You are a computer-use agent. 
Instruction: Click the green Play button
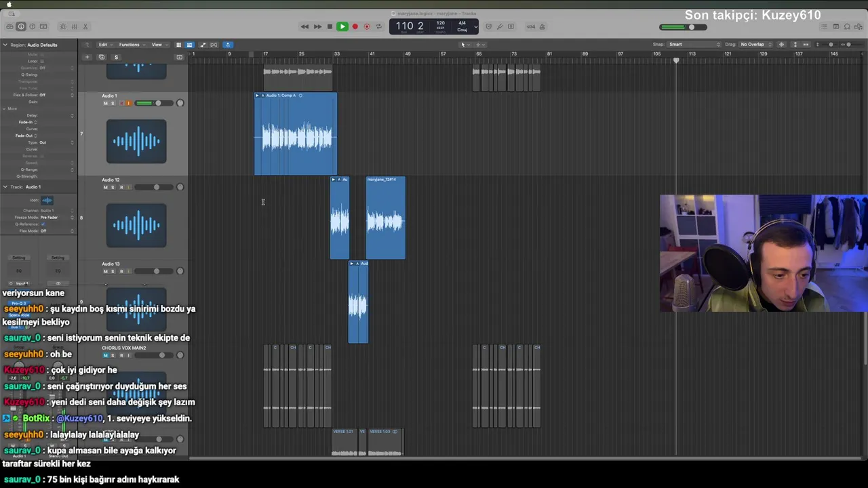(x=342, y=26)
